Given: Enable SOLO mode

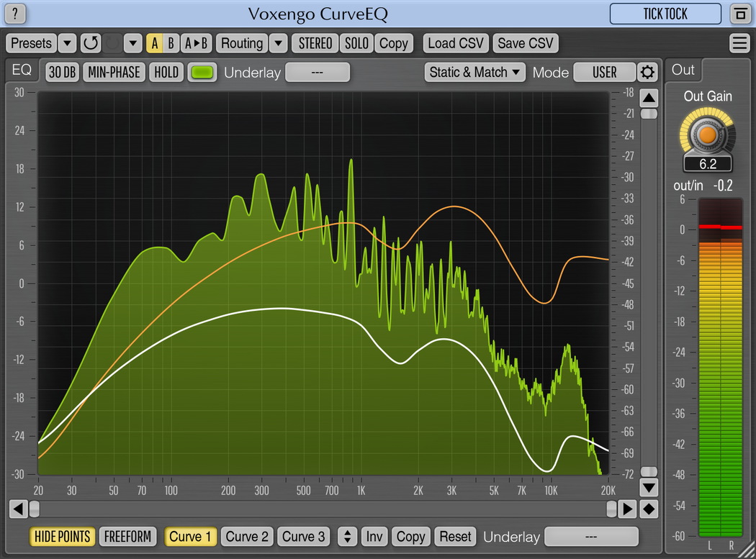Looking at the screenshot, I should click(356, 43).
